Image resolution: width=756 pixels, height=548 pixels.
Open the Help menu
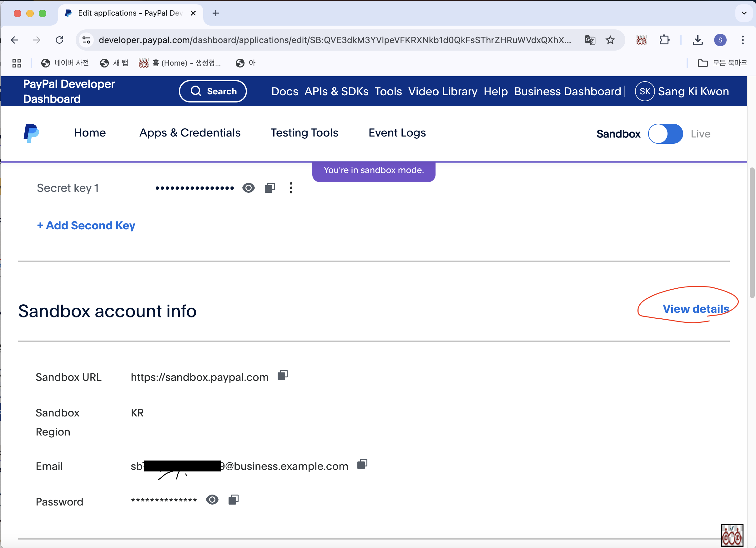pyautogui.click(x=496, y=91)
